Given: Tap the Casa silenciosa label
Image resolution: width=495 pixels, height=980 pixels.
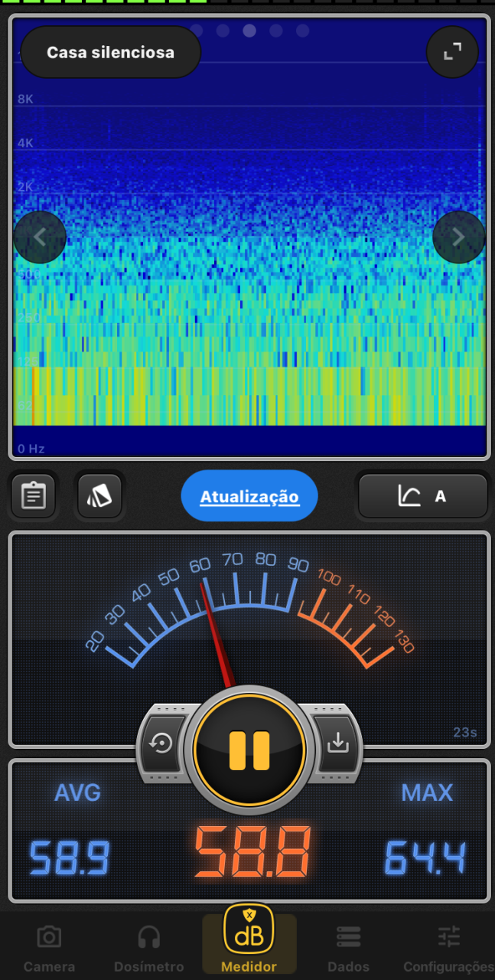Looking at the screenshot, I should point(111,53).
